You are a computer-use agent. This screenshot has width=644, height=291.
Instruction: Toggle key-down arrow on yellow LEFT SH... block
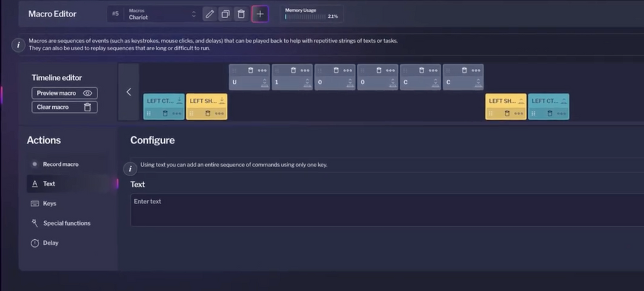point(223,101)
